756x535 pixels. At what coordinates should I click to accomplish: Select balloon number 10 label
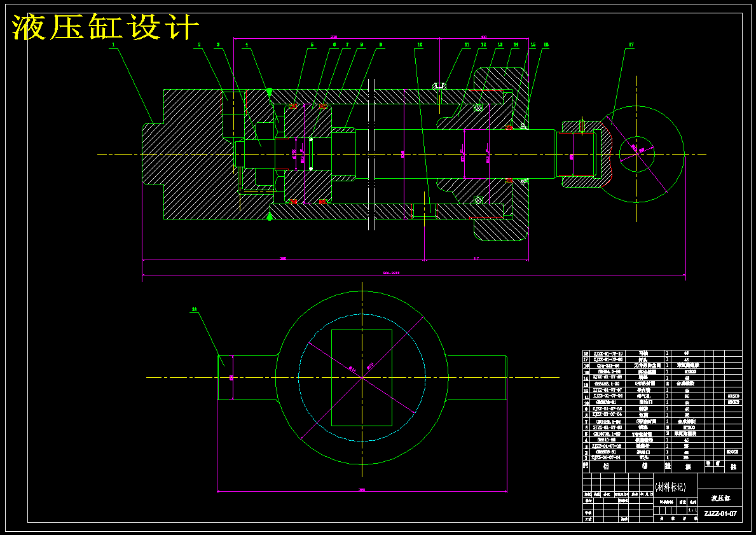420,45
